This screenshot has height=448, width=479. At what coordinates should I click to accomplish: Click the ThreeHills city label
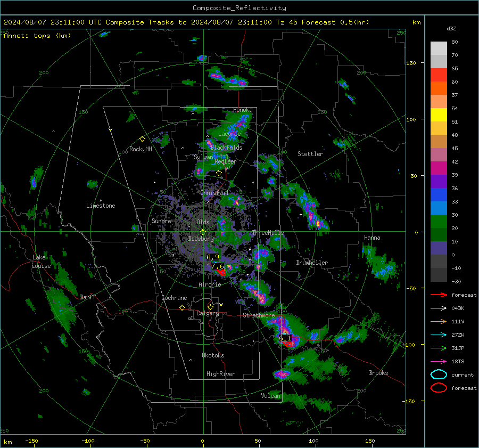pos(268,233)
